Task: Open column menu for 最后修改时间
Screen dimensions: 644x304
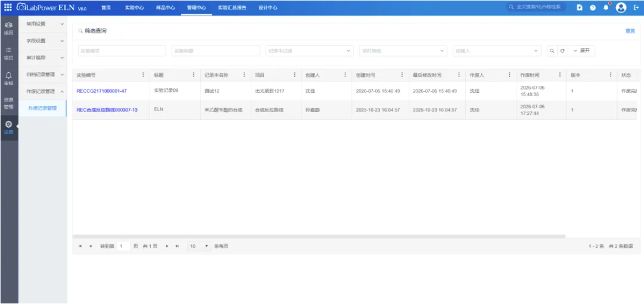Action: 459,75
